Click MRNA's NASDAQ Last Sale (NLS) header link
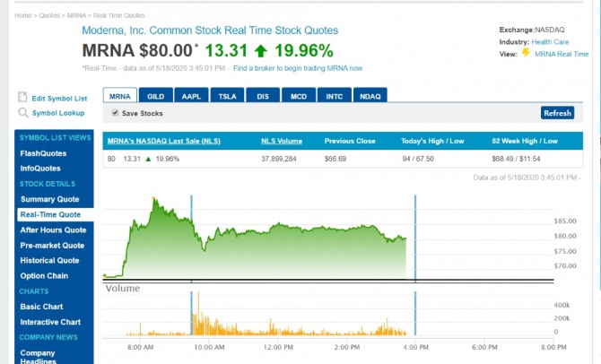Image resolution: width=601 pixels, height=364 pixels. tap(164, 141)
